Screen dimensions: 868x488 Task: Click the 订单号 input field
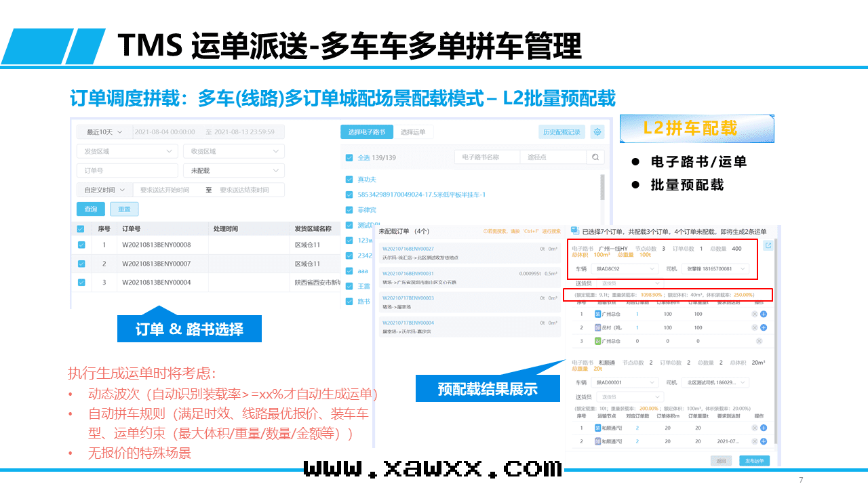[127, 171]
